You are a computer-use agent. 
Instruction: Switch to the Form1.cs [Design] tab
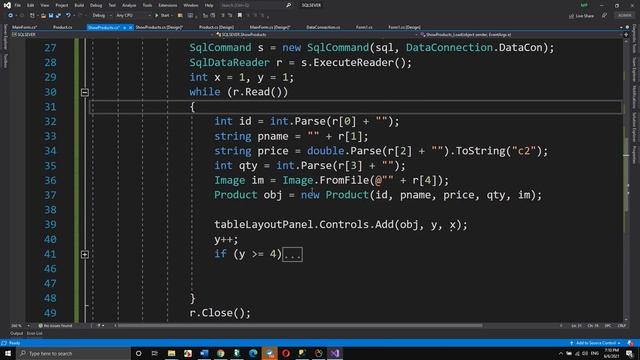pyautogui.click(x=404, y=27)
